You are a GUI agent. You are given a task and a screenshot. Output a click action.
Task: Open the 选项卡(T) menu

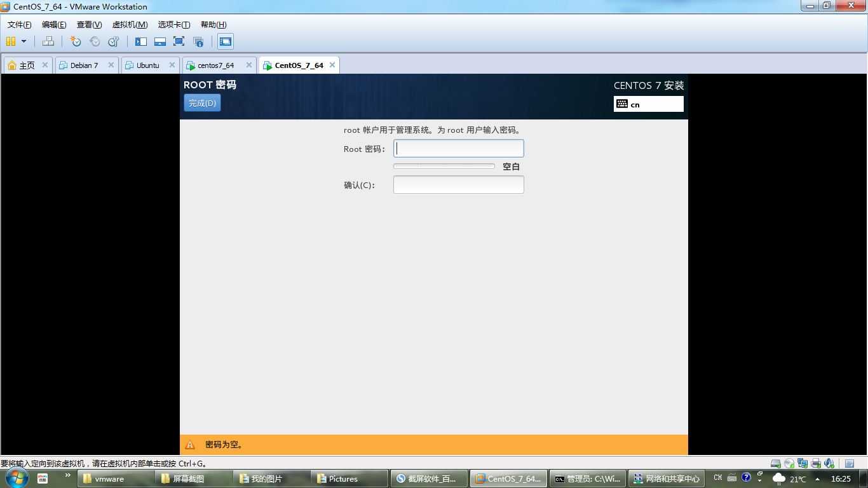(173, 25)
